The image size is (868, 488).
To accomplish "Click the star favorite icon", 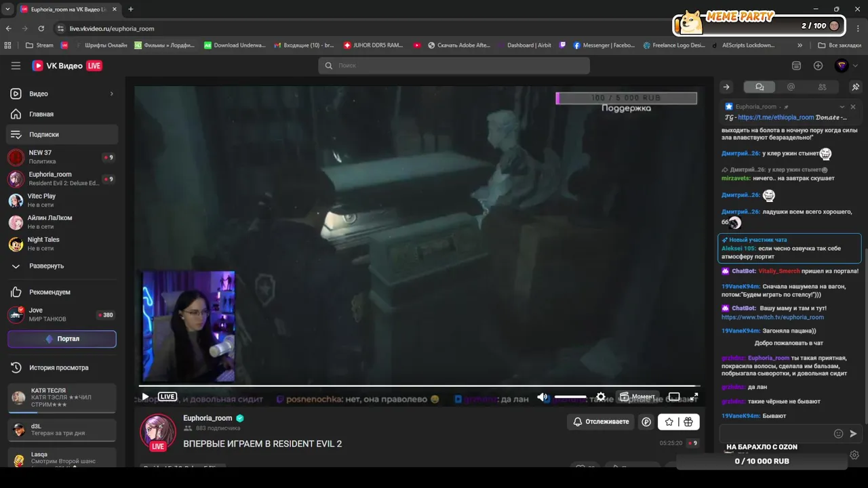I will [x=669, y=422].
